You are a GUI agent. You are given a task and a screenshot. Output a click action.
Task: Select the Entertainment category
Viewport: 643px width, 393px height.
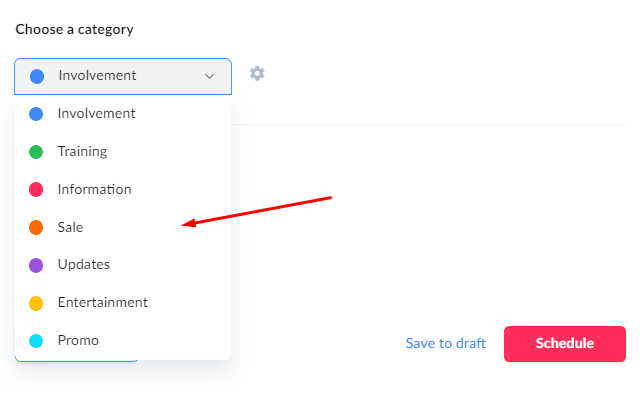[x=123, y=303]
